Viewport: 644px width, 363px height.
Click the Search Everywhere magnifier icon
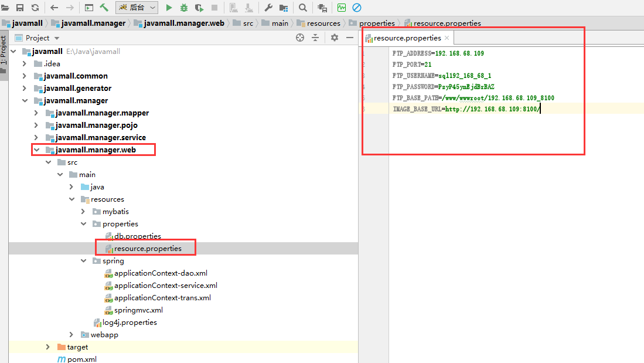point(303,8)
